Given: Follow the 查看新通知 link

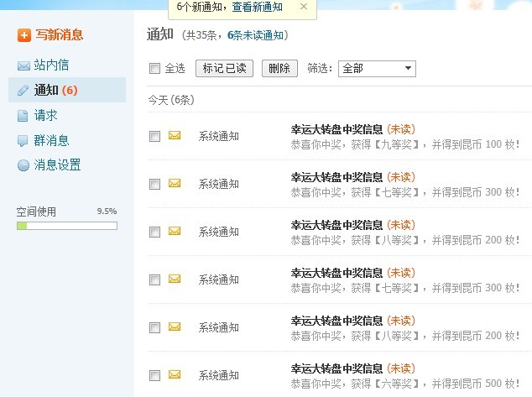Looking at the screenshot, I should click(x=257, y=7).
